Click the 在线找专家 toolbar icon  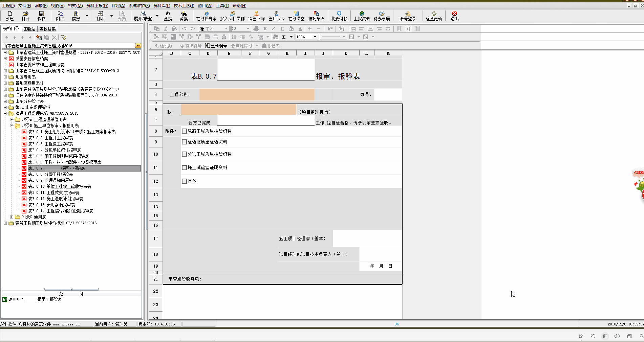click(206, 16)
